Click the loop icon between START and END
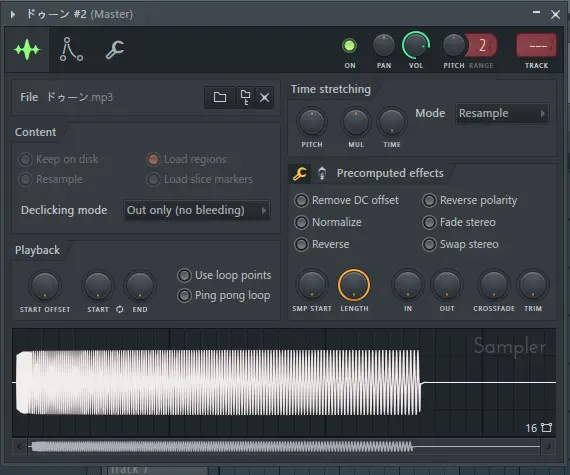The image size is (570, 475). [120, 309]
